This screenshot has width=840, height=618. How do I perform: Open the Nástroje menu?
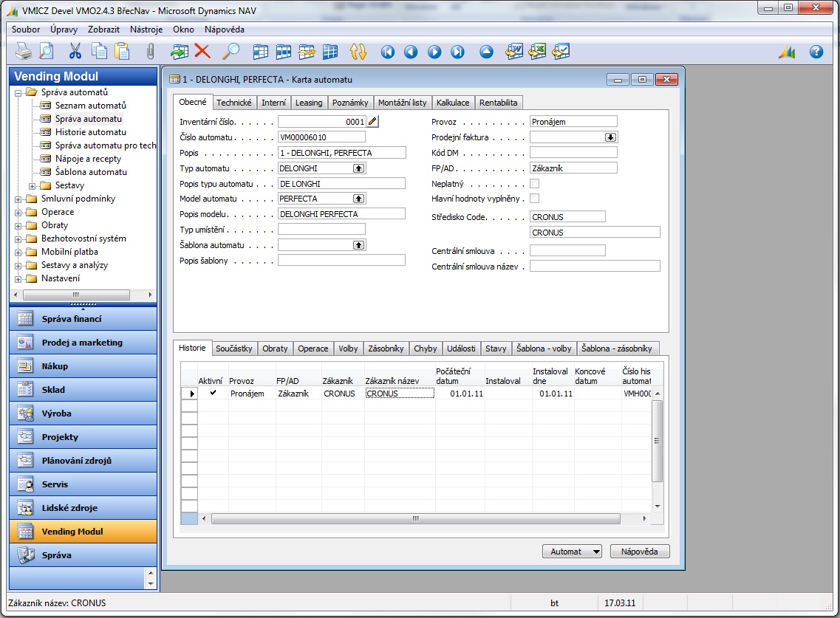pyautogui.click(x=146, y=30)
